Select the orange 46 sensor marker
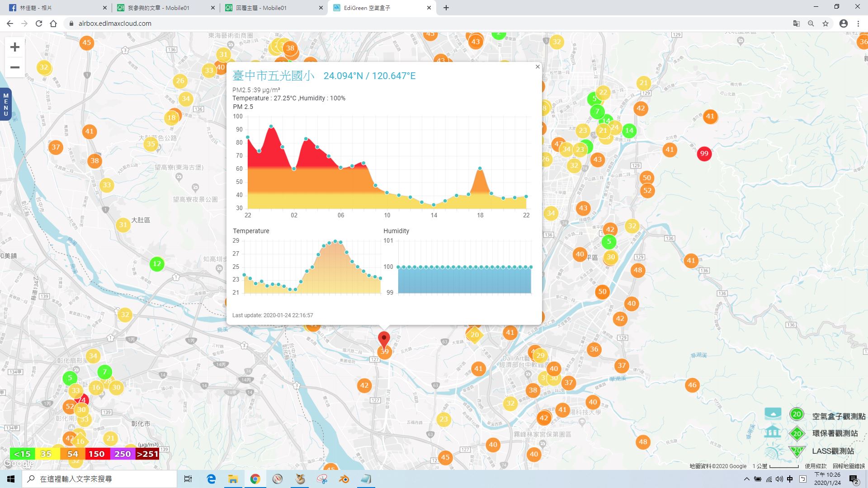Image resolution: width=868 pixels, height=488 pixels. click(692, 385)
